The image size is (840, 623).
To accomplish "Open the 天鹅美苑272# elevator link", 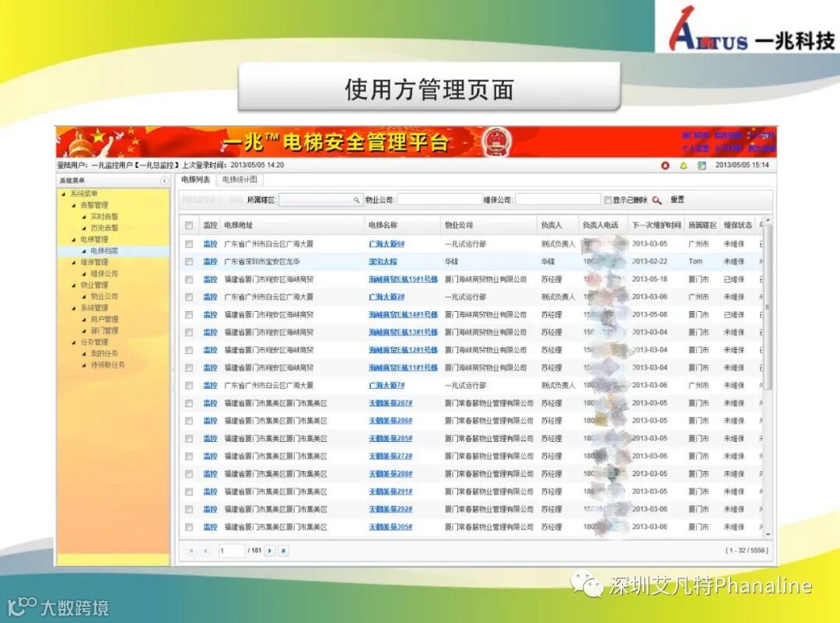I will click(x=390, y=457).
